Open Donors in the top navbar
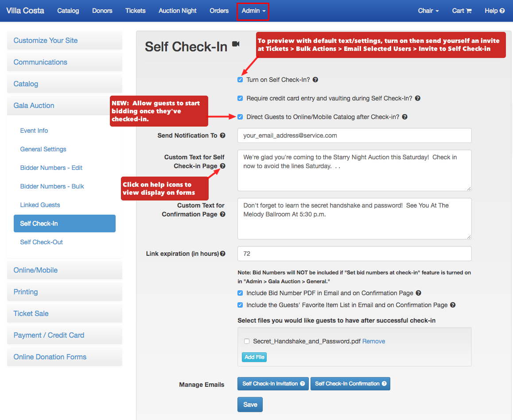This screenshot has width=513, height=420. [x=102, y=11]
